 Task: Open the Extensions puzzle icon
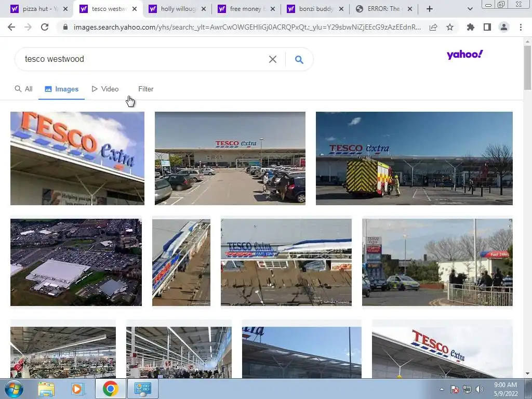coord(471,27)
